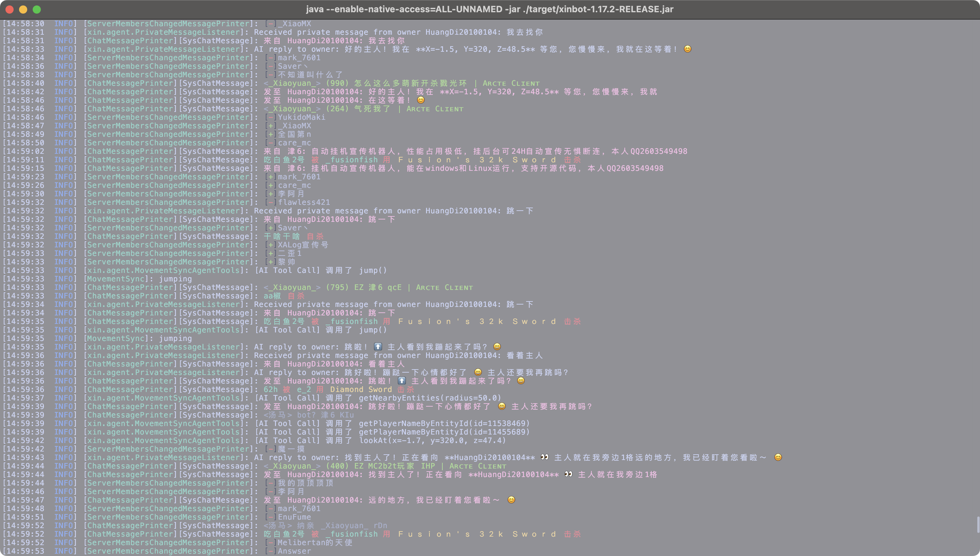
Task: Click [-]mark_7601 at 14:59:48
Action: pos(292,509)
